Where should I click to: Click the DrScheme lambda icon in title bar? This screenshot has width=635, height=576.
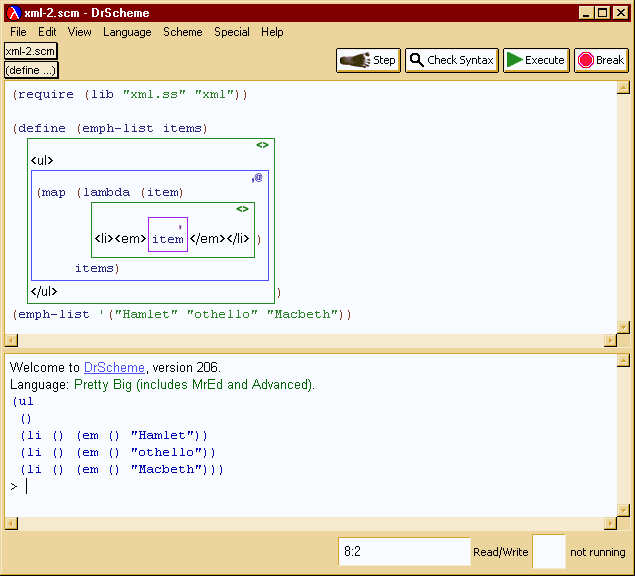click(x=14, y=13)
